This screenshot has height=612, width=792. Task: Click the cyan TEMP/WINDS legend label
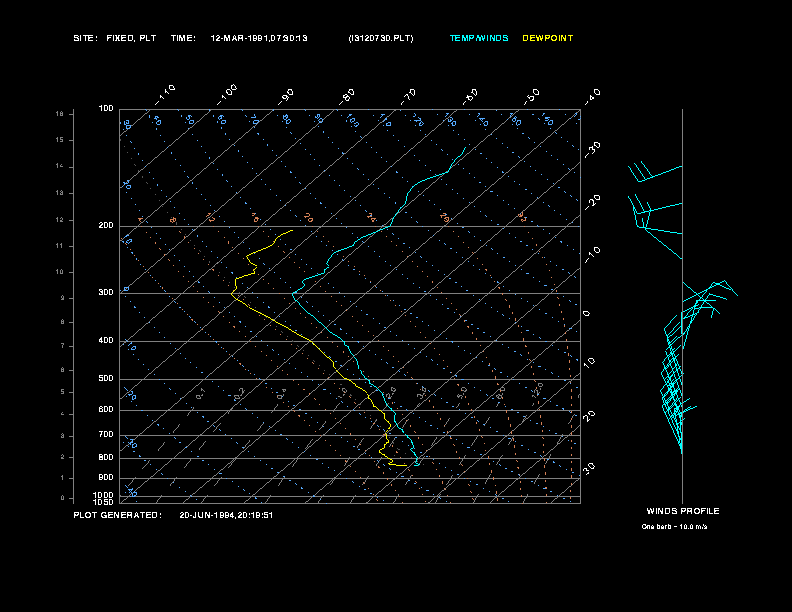(x=479, y=38)
